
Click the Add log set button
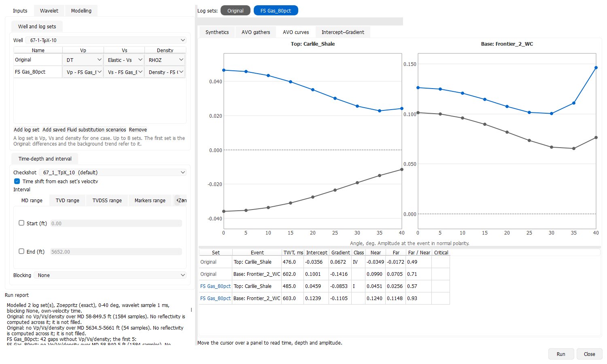(27, 130)
